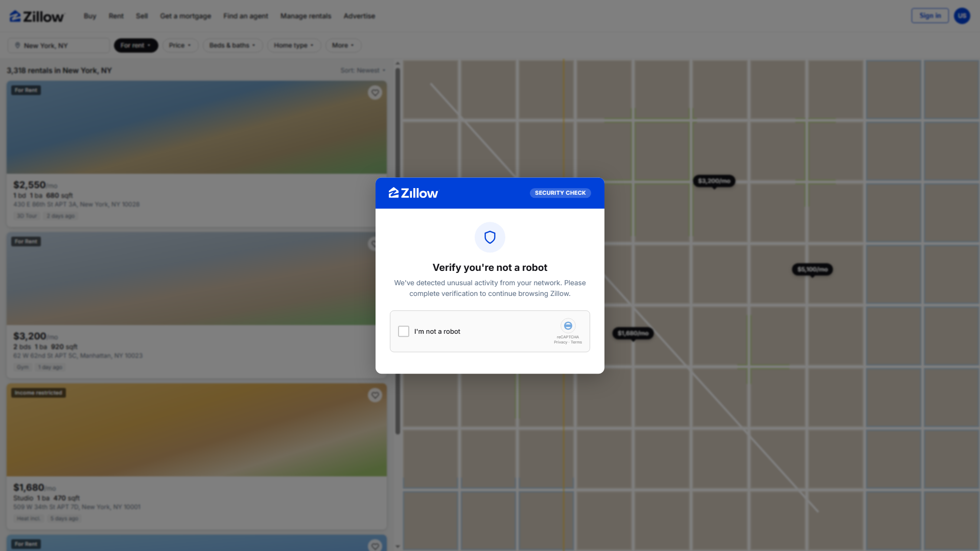Select the $3,200/mo map price marker
980x551 pixels.
pos(714,181)
